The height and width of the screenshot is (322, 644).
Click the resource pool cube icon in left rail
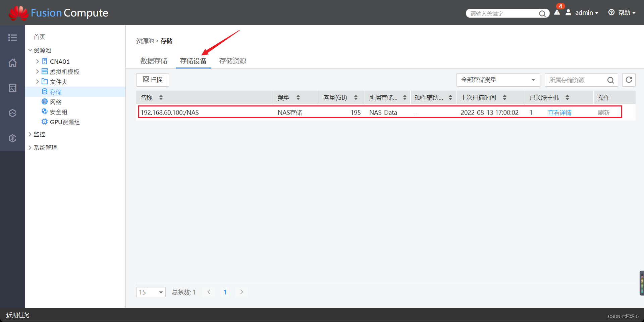coord(12,113)
